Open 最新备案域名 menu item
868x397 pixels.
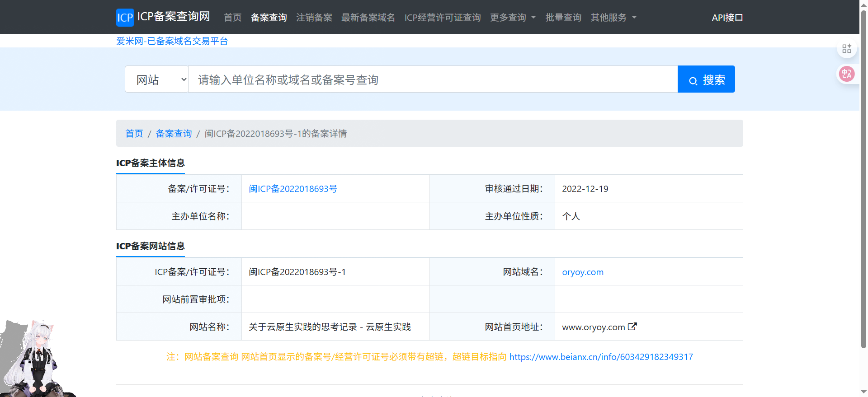tap(368, 18)
